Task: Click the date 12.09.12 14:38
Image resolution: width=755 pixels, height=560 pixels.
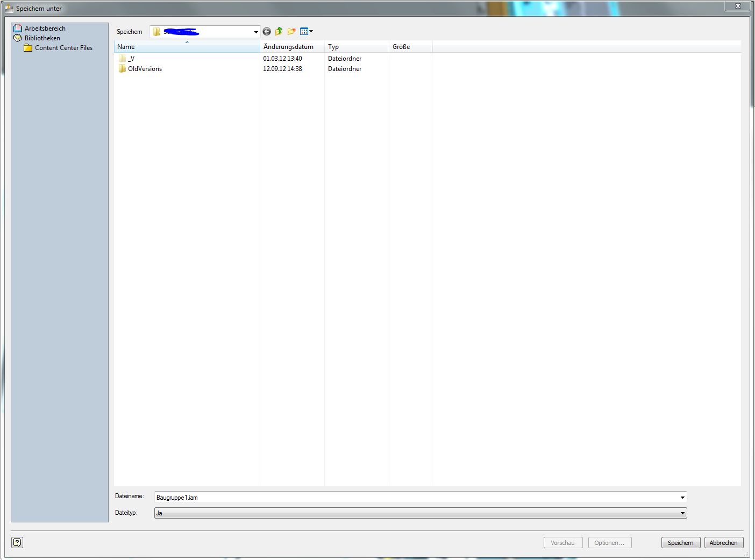Action: point(282,69)
